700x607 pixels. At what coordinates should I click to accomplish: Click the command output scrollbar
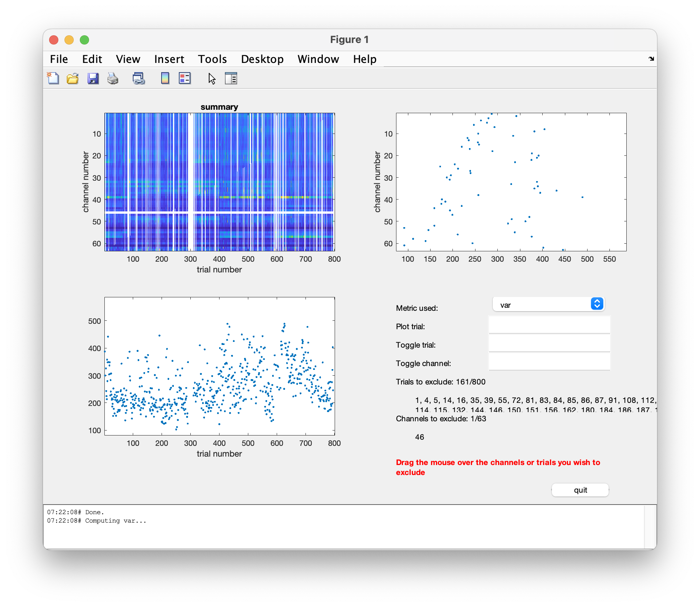(x=650, y=527)
